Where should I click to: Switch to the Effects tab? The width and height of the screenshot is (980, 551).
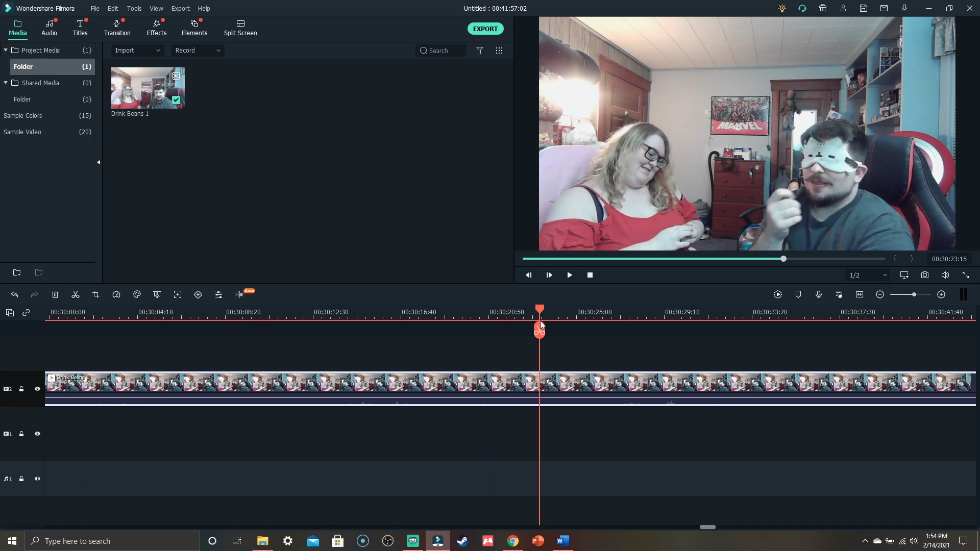tap(157, 28)
